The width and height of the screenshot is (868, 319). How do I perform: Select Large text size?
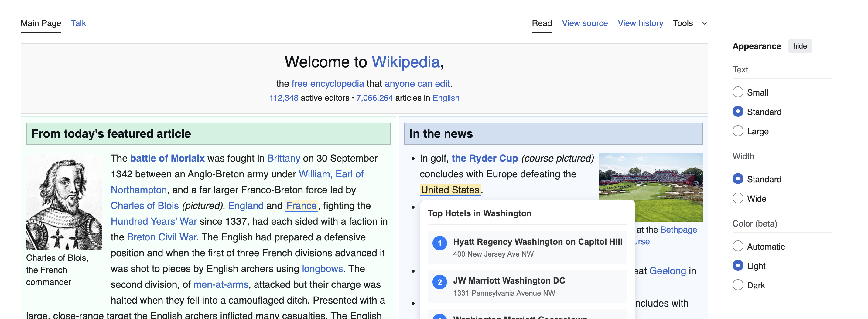pos(738,131)
